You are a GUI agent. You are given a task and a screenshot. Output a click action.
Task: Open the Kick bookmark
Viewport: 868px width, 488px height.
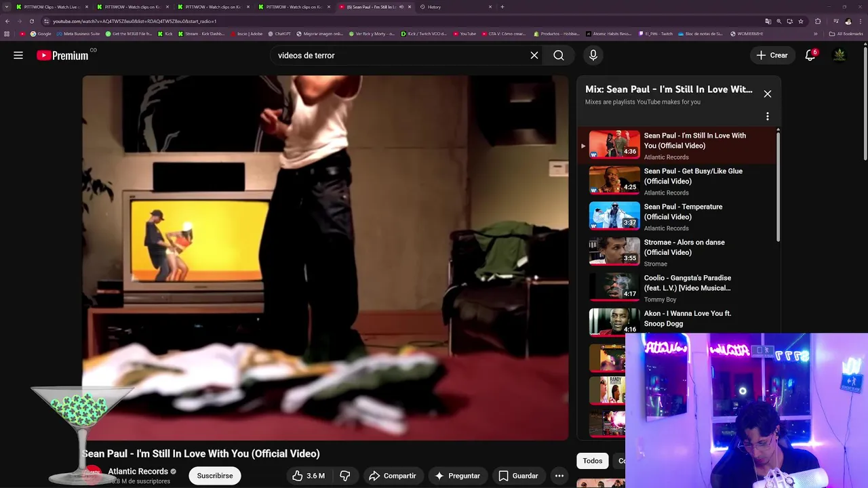coord(165,34)
